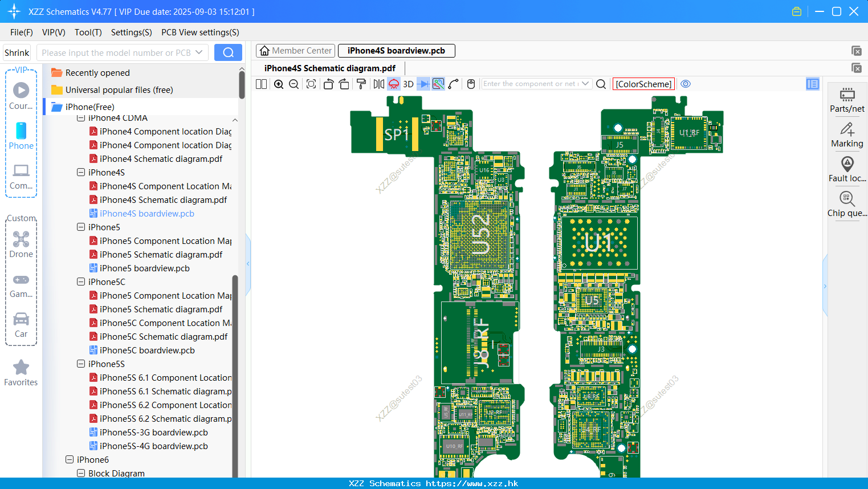This screenshot has width=868, height=489.
Task: Select the curved trace path tool
Action: pyautogui.click(x=454, y=84)
